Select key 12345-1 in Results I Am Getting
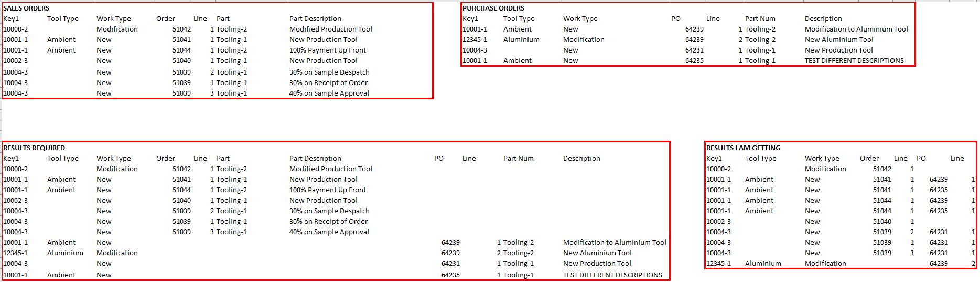This screenshot has height=282, width=980. click(719, 264)
